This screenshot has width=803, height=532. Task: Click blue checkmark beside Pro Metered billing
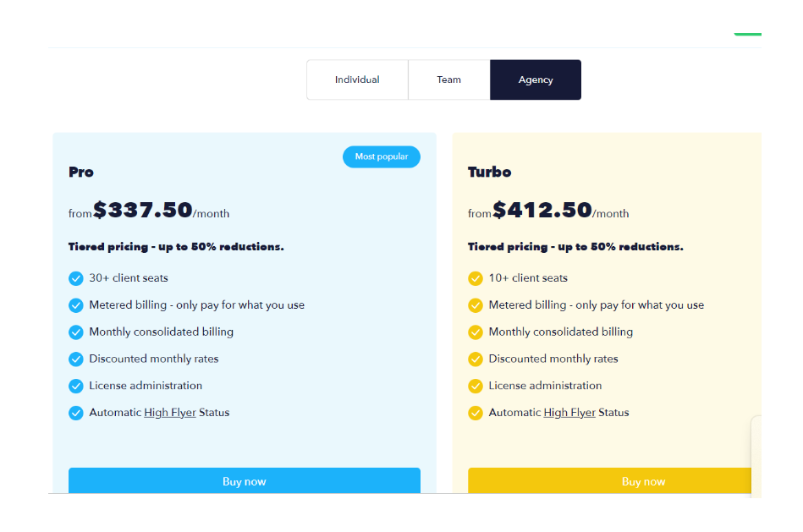(x=76, y=305)
